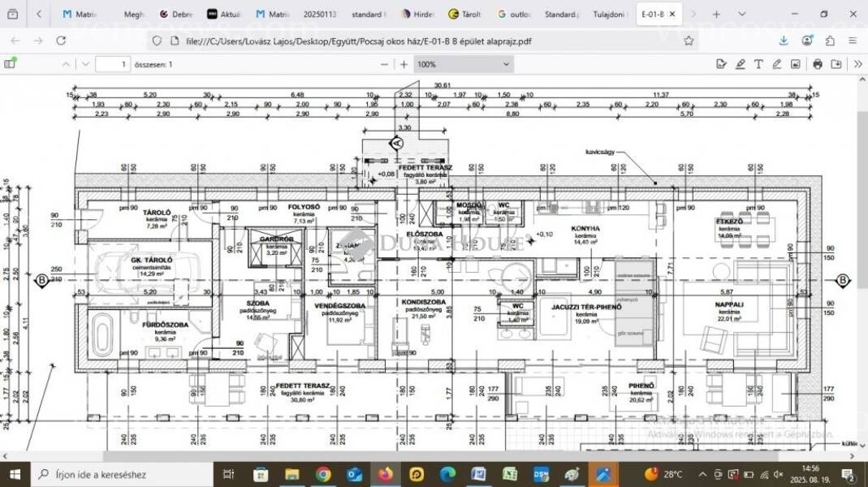Click the muted volume tray icon
Image resolution: width=868 pixels, height=487 pixels.
coord(779,474)
